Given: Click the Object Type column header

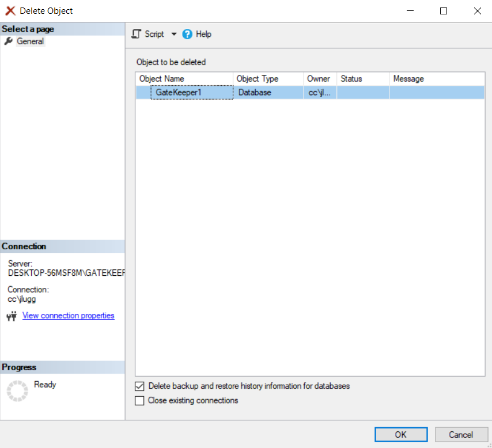Looking at the screenshot, I should [268, 79].
